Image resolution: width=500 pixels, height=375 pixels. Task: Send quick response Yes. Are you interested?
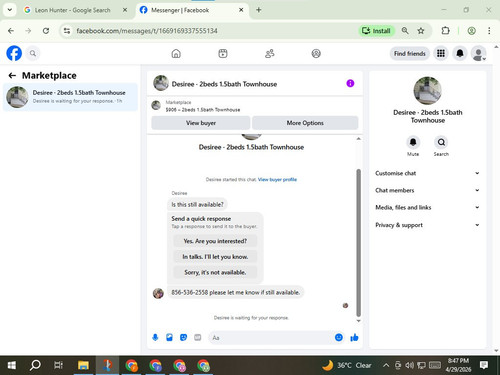215,241
